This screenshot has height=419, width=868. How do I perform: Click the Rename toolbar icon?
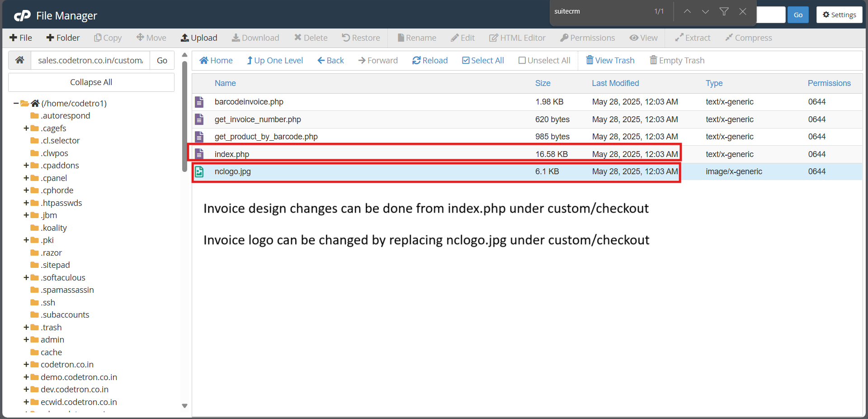coord(401,38)
